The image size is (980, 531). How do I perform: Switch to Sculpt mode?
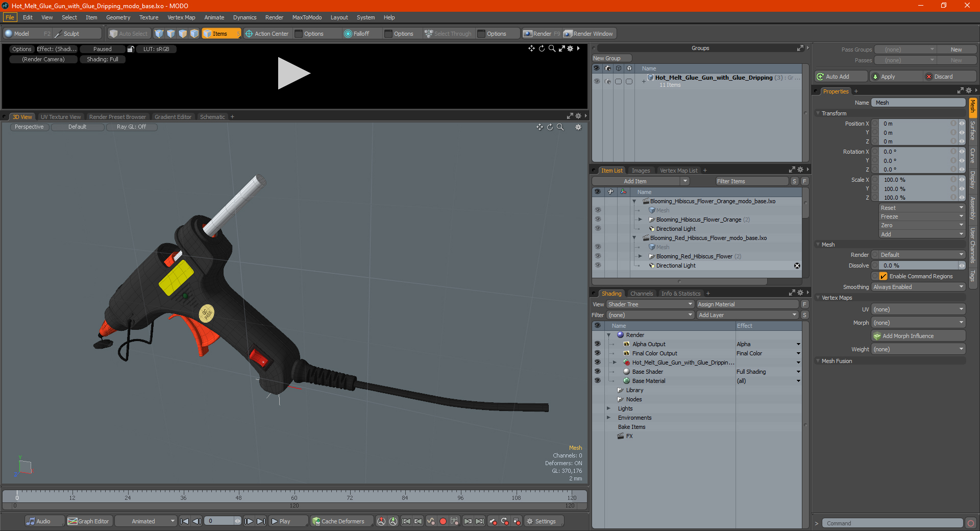click(77, 34)
